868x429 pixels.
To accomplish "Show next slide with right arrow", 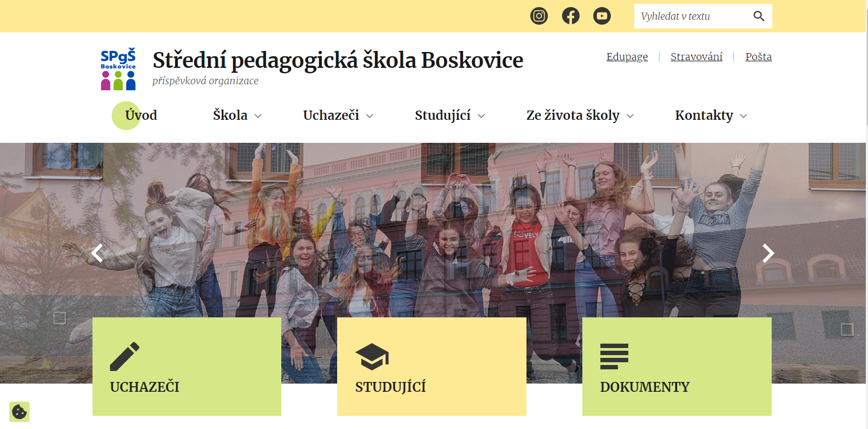I will click(x=768, y=253).
